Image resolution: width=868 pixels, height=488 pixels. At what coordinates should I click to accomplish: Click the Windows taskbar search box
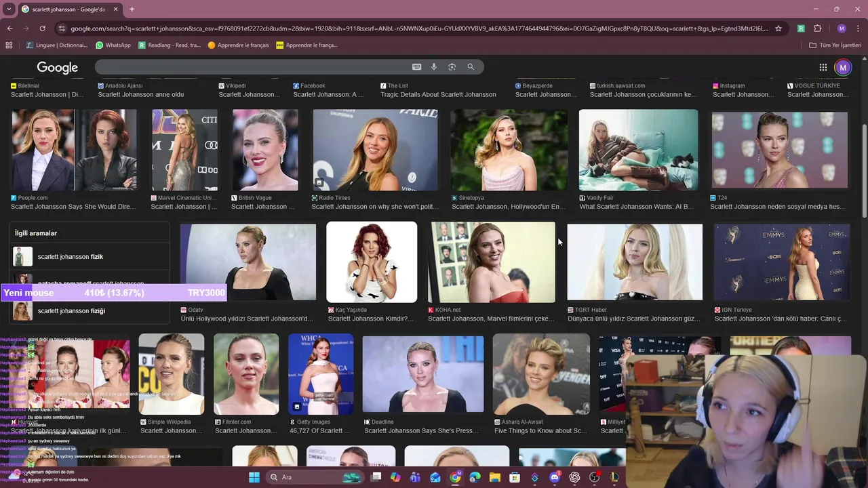pyautogui.click(x=313, y=477)
